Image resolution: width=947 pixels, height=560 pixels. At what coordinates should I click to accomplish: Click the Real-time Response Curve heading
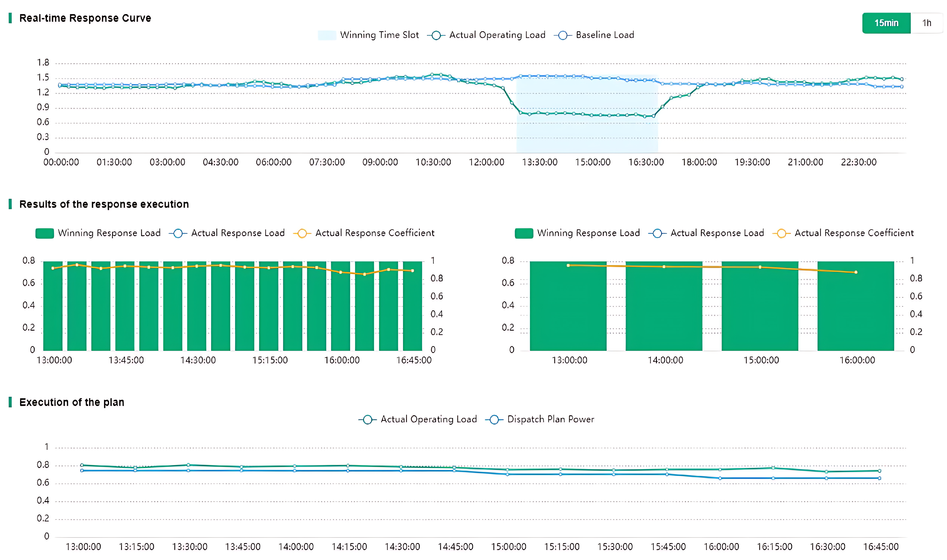[85, 18]
